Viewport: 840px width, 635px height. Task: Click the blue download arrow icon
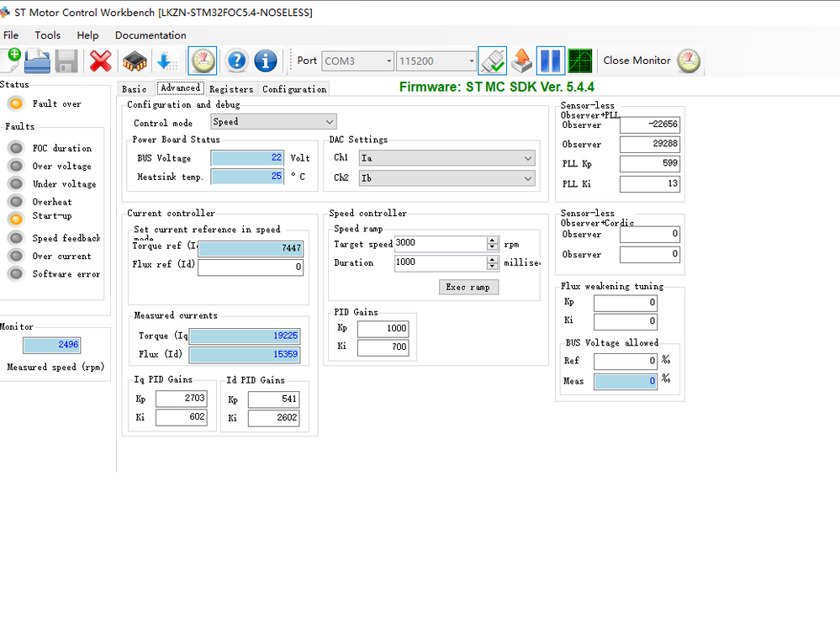166,61
